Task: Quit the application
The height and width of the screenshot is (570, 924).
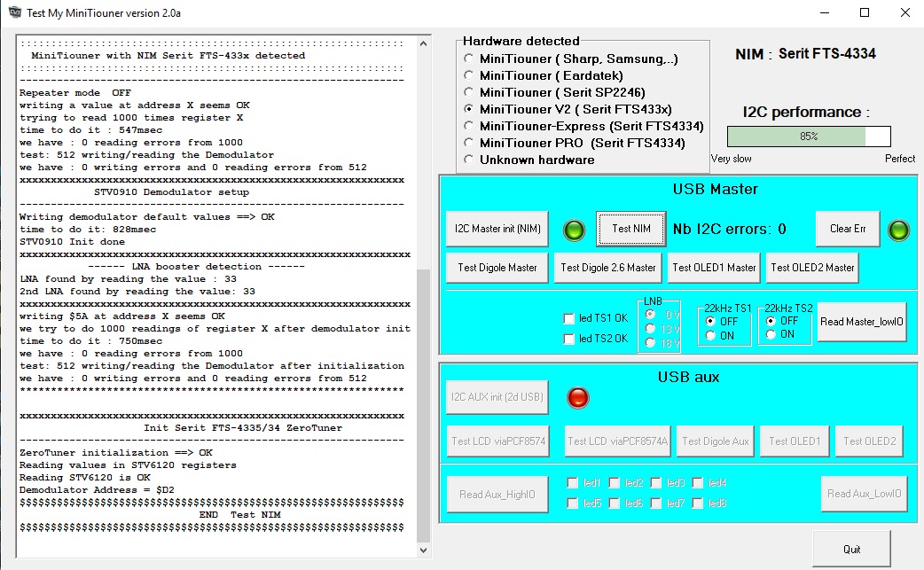Action: pos(851,549)
